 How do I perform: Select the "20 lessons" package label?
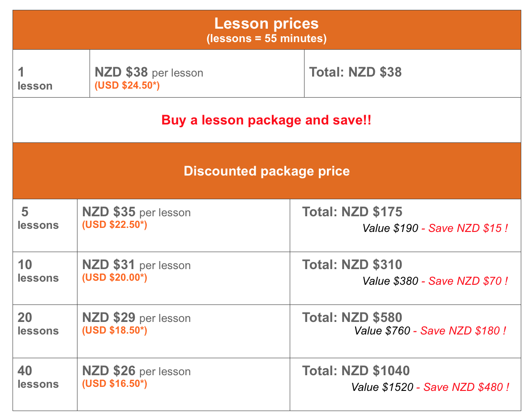tap(38, 324)
